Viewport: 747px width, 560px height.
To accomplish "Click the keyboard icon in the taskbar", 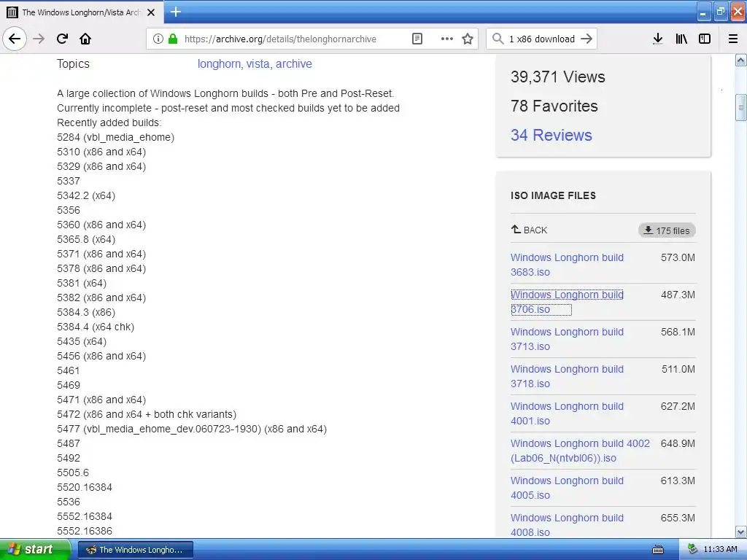I will click(x=658, y=550).
